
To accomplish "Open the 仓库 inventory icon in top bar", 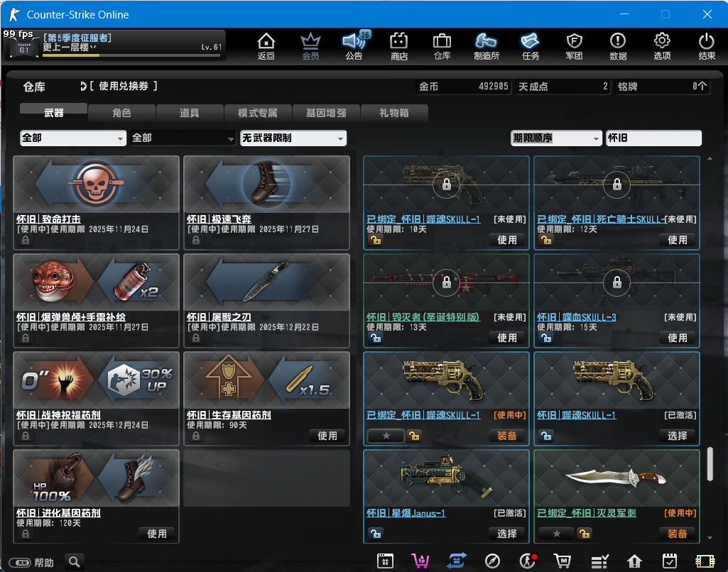I will coord(442,46).
